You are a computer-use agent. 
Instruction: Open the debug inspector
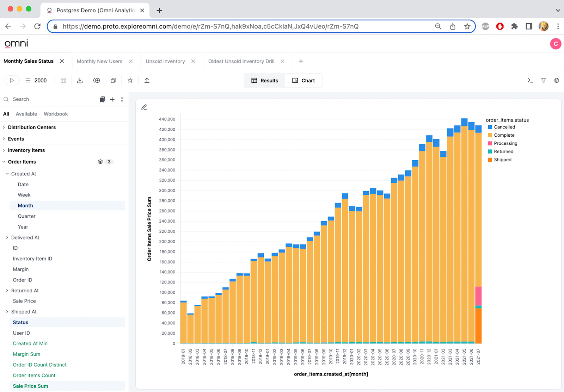click(x=556, y=80)
